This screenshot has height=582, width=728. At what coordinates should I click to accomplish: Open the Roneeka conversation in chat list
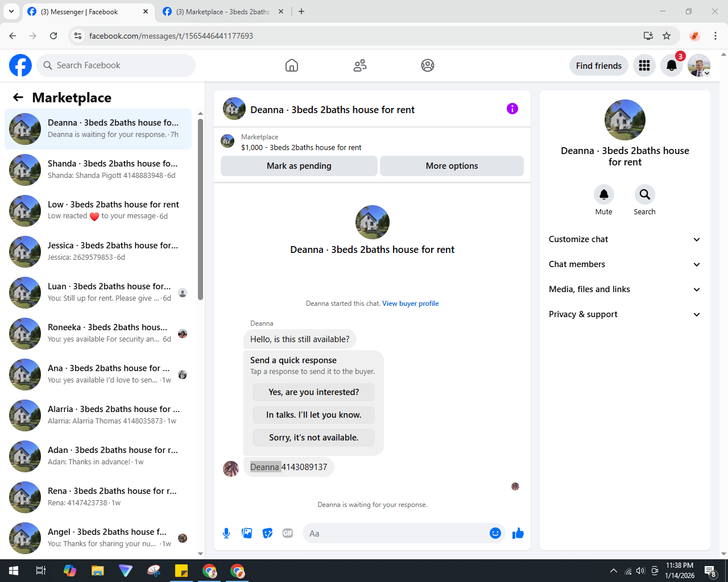pyautogui.click(x=98, y=334)
